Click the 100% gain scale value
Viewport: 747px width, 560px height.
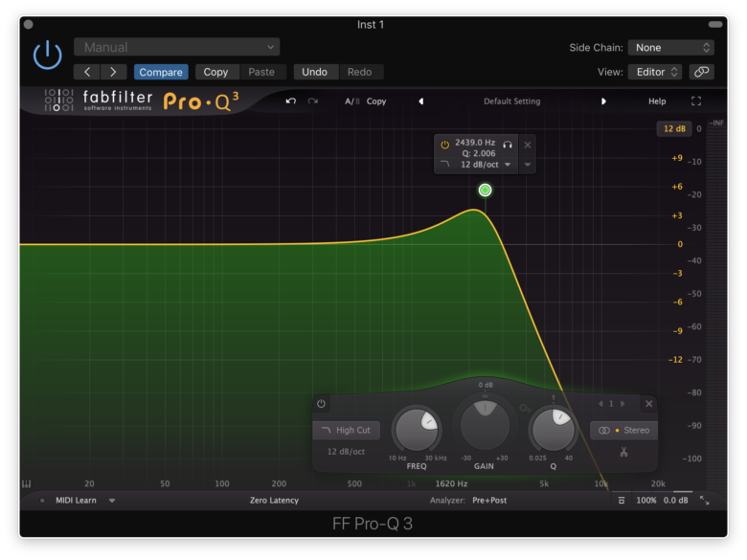646,501
